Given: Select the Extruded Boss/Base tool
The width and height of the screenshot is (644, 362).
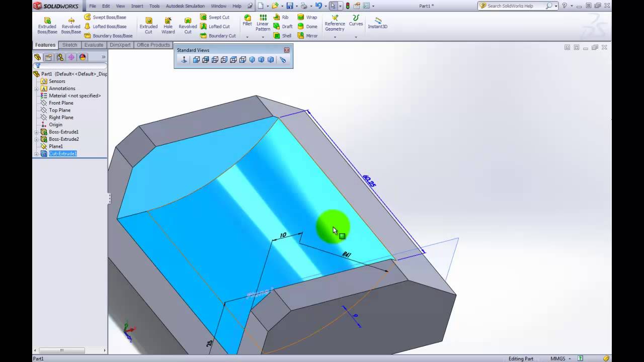Looking at the screenshot, I should click(x=47, y=26).
